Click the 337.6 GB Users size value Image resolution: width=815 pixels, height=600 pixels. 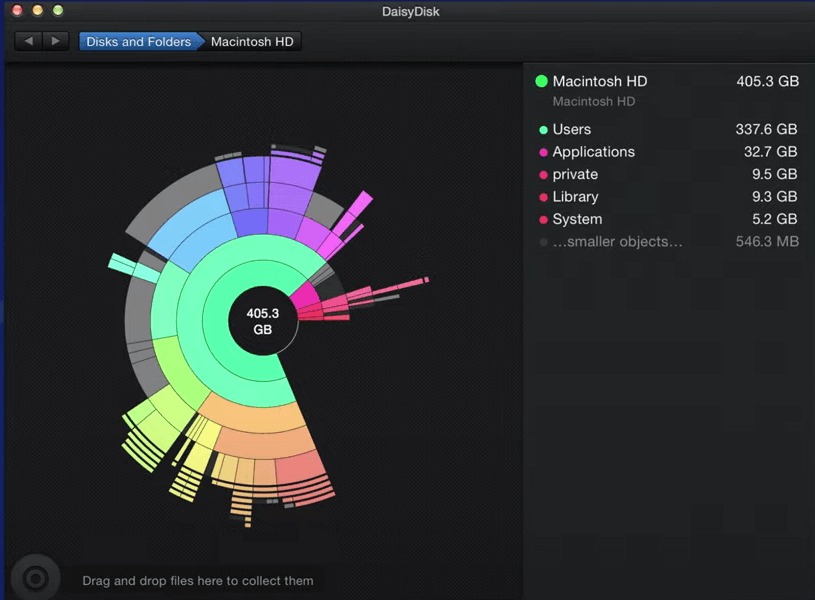(766, 129)
